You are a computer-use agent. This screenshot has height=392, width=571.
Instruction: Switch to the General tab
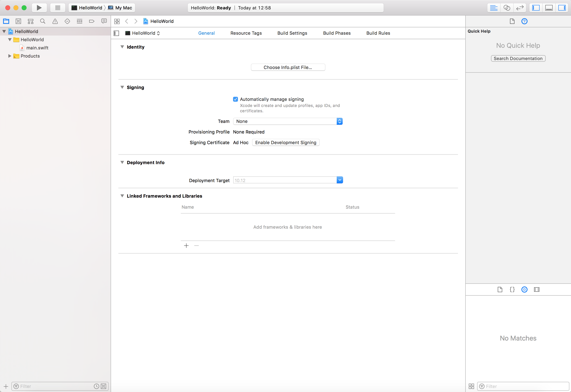point(206,33)
